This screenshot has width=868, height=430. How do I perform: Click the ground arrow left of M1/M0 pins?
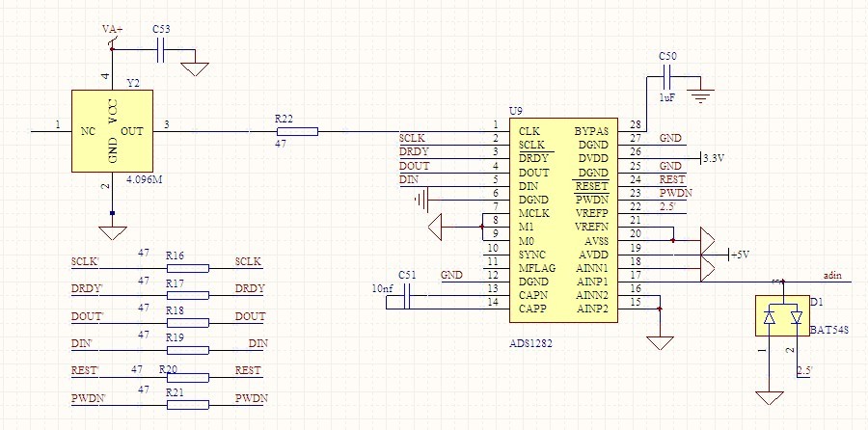tap(436, 227)
